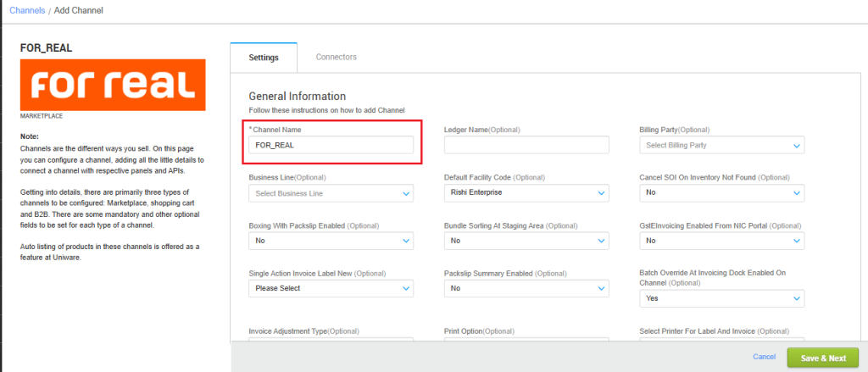
Task: Open the Billing Party dropdown
Action: point(721,145)
